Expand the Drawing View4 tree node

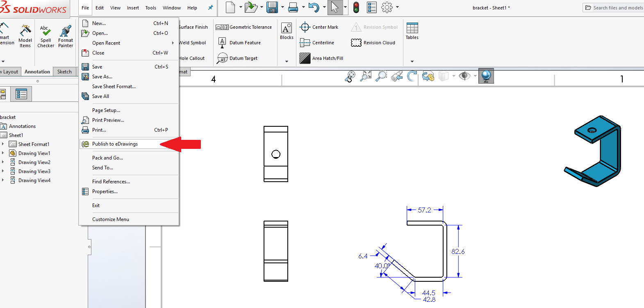3,180
